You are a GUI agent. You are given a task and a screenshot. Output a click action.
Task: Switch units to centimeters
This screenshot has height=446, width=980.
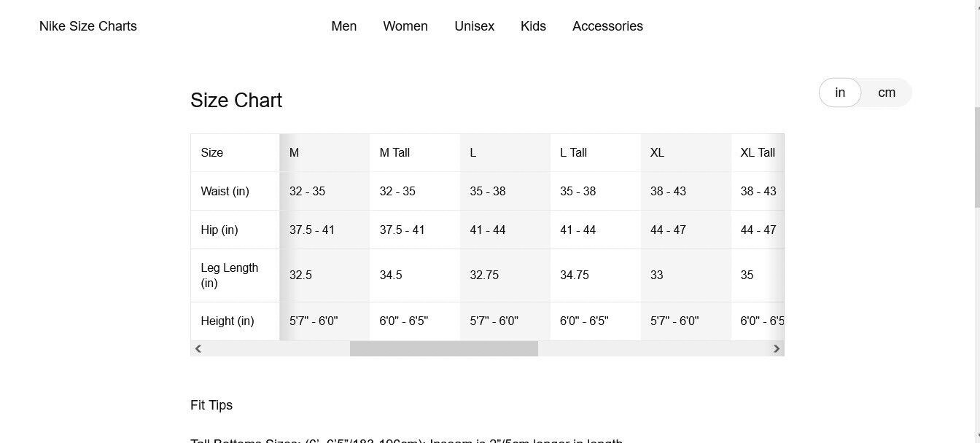click(x=887, y=93)
